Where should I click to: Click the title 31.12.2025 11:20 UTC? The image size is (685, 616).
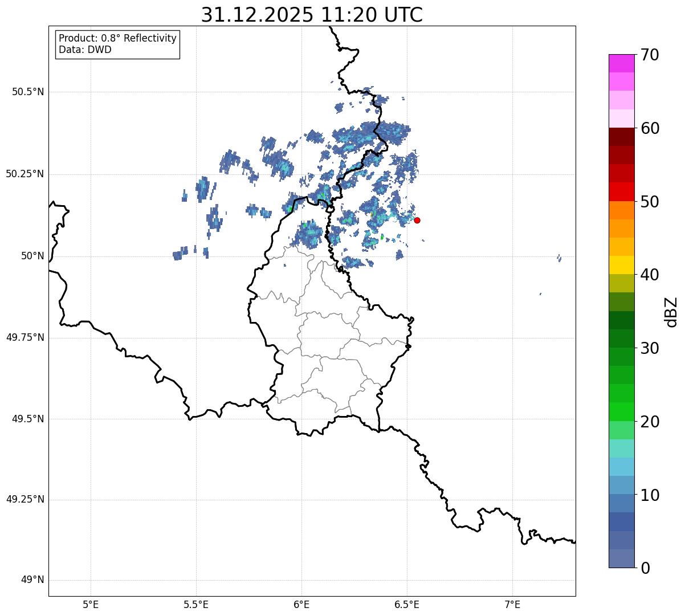pos(312,15)
